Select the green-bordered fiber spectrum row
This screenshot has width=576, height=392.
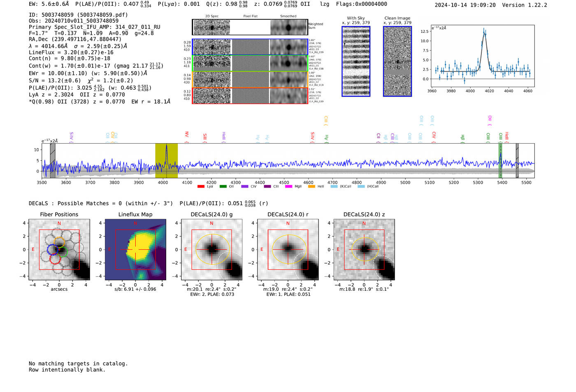tap(250, 63)
